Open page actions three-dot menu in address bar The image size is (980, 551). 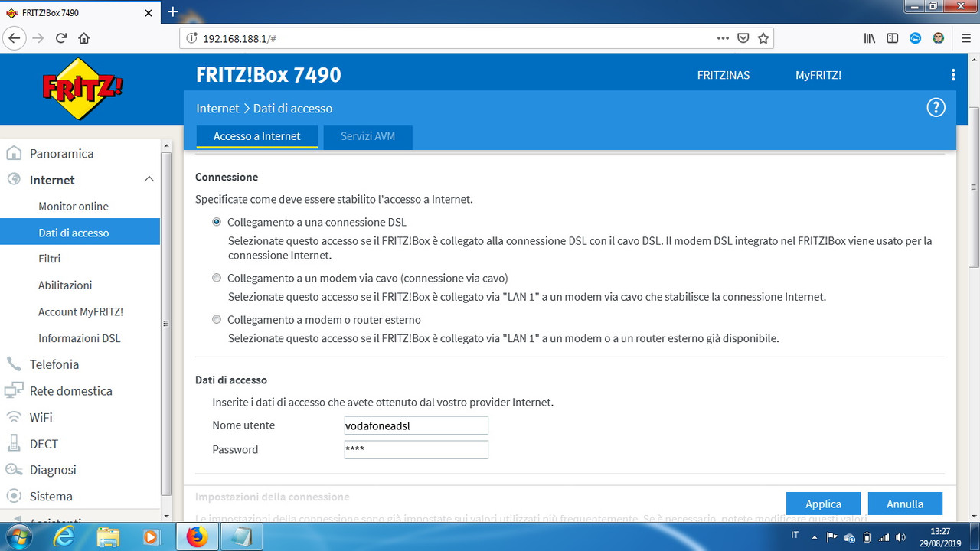(x=723, y=38)
